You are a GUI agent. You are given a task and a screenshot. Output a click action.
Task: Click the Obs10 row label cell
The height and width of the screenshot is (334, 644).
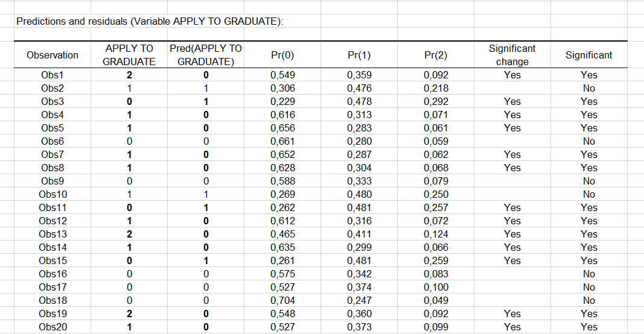pos(53,195)
